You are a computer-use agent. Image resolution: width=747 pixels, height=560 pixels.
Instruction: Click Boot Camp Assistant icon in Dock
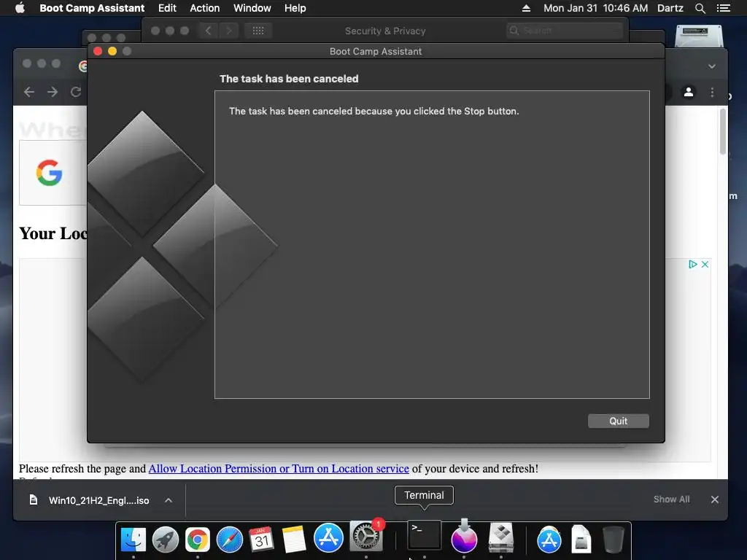(501, 537)
